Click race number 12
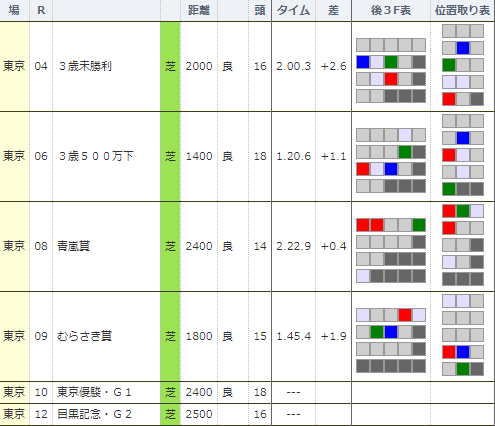This screenshot has width=495, height=426. click(41, 414)
